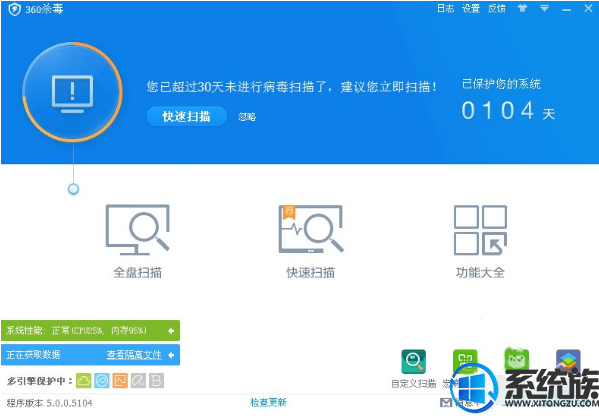Launch 自定义扫描 custom scan
The width and height of the screenshot is (599, 416).
click(x=414, y=361)
